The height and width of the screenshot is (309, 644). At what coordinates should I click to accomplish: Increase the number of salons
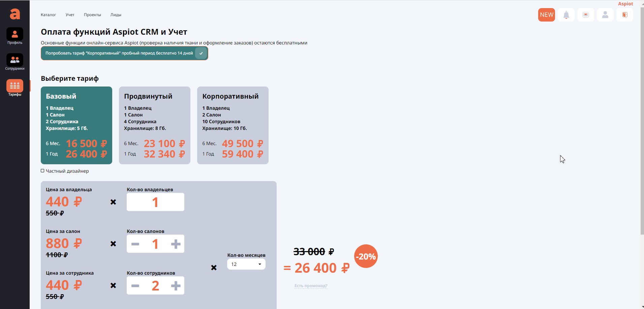pyautogui.click(x=176, y=244)
